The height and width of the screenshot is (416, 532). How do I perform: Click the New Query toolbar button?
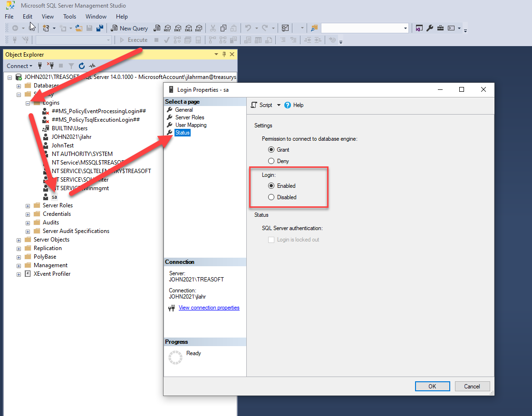129,28
